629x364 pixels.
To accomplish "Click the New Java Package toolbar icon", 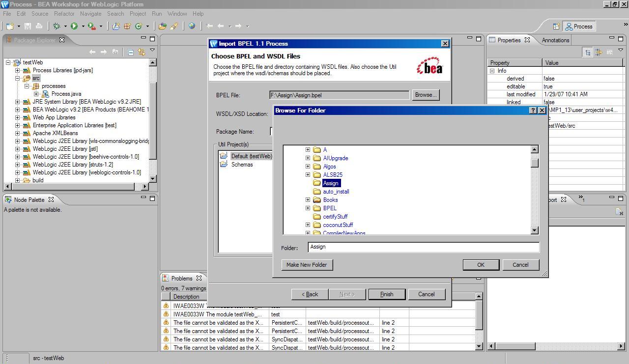I will (127, 26).
